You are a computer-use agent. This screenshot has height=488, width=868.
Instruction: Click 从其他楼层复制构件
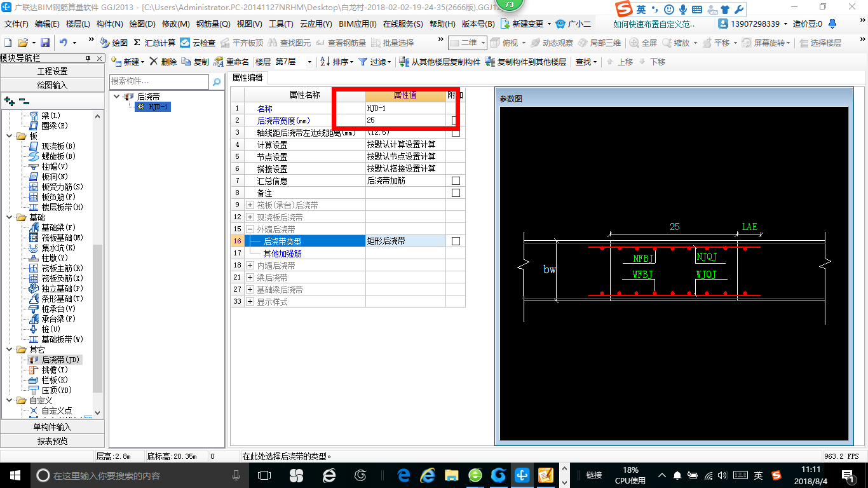tap(440, 62)
